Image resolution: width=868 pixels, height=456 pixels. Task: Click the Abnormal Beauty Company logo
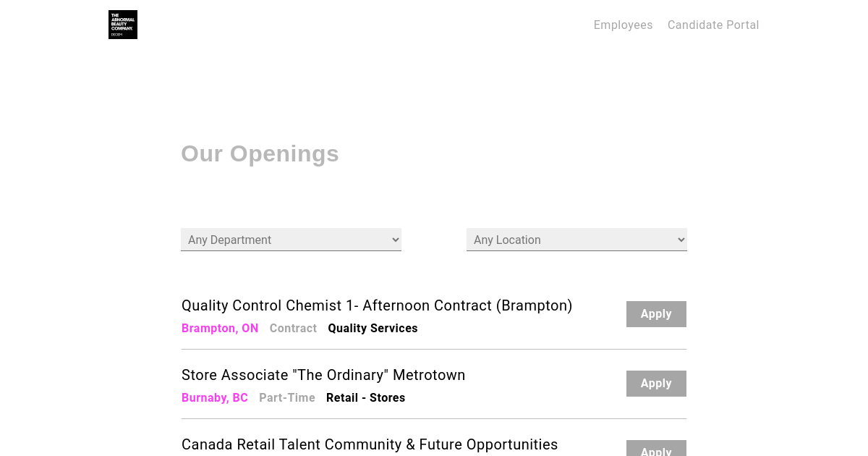click(x=123, y=25)
